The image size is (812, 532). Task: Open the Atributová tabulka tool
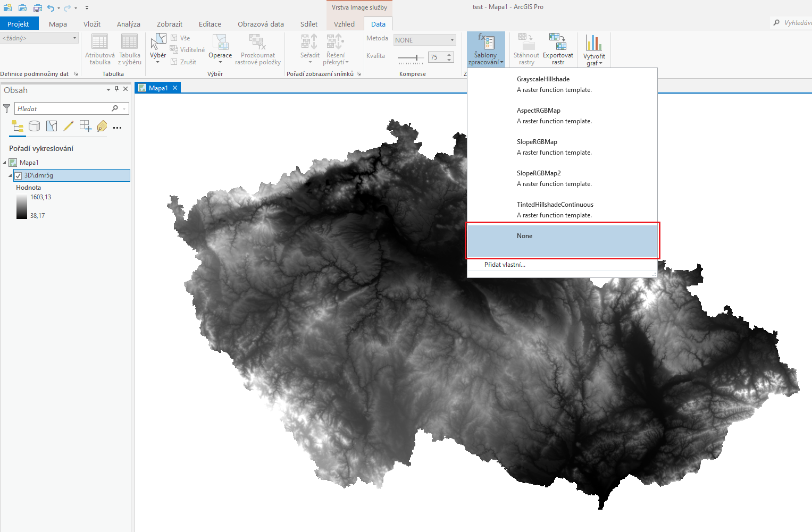pyautogui.click(x=99, y=49)
